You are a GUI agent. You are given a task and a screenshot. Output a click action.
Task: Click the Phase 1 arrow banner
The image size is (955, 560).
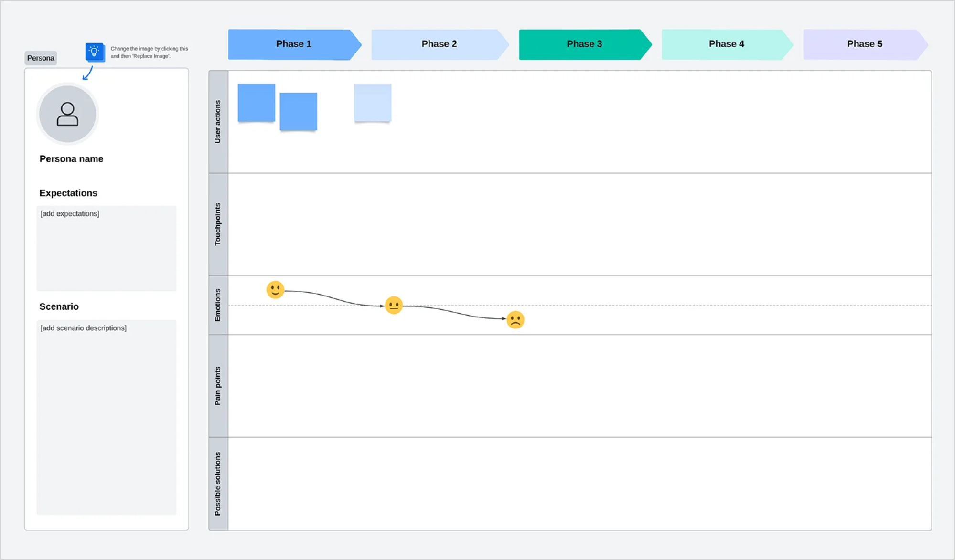[293, 43]
